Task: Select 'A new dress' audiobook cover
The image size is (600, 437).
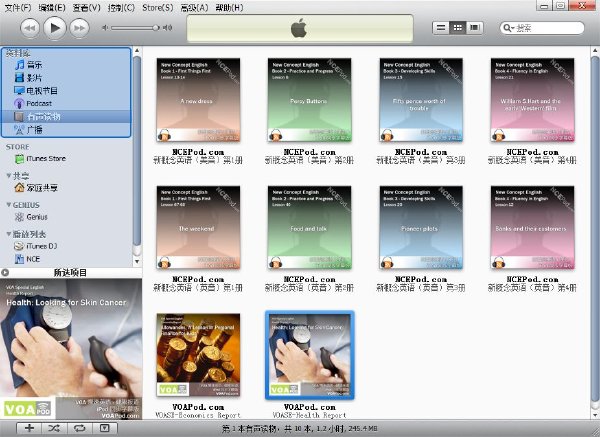Action: coord(198,100)
